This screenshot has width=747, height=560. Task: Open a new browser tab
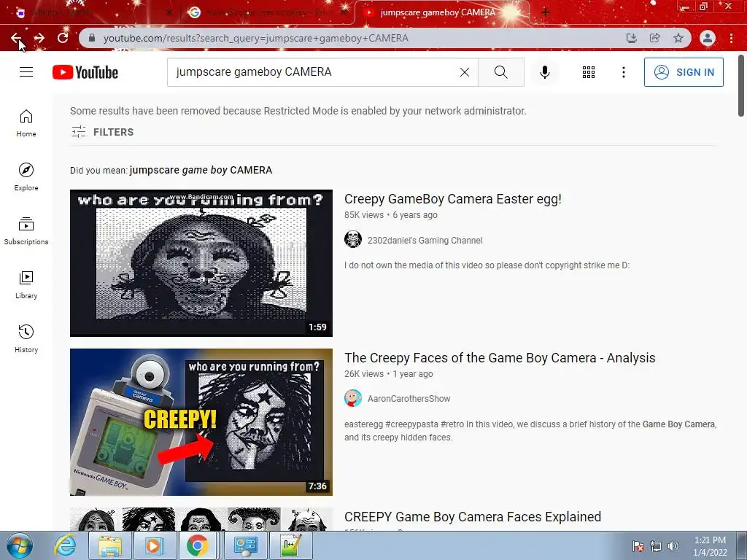click(x=546, y=12)
